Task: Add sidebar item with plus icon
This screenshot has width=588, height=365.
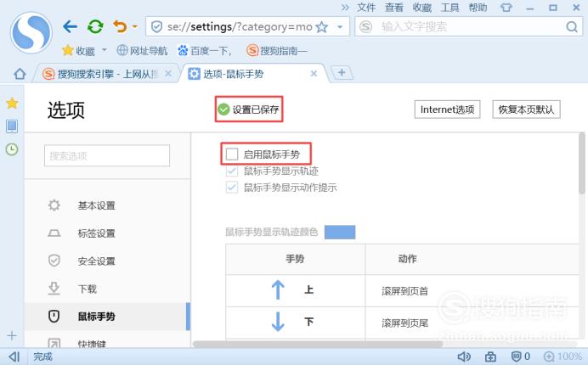Action: 12,335
